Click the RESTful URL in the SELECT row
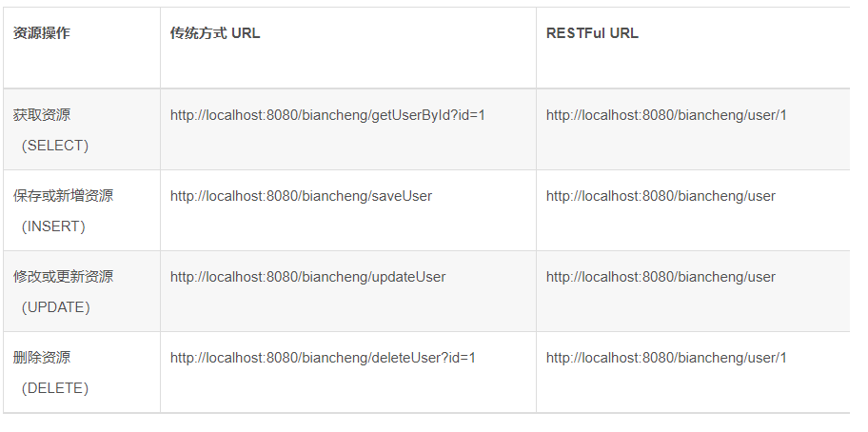 [x=666, y=115]
